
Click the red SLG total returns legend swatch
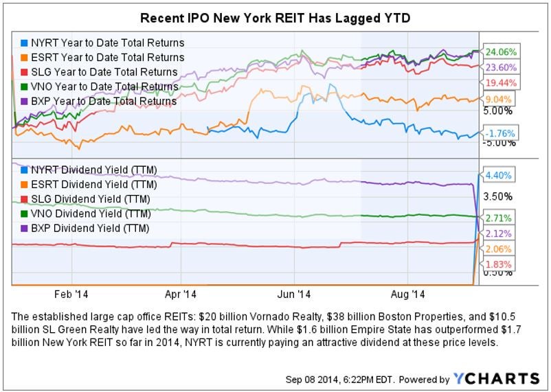(x=24, y=72)
